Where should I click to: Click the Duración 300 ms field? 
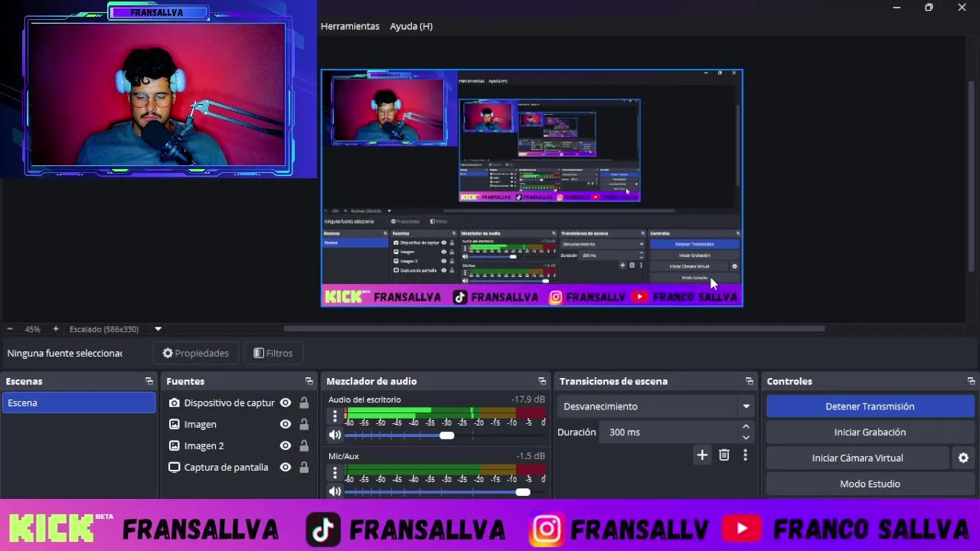click(x=670, y=432)
